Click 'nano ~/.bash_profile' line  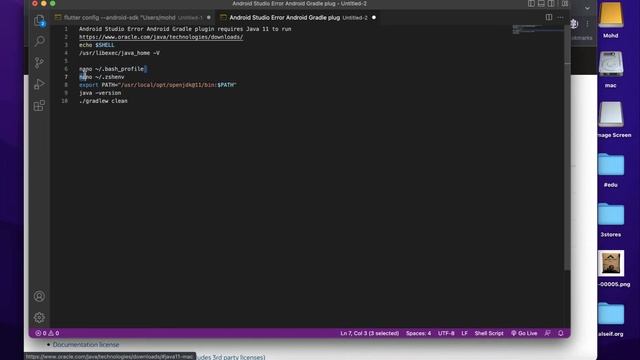(x=111, y=69)
